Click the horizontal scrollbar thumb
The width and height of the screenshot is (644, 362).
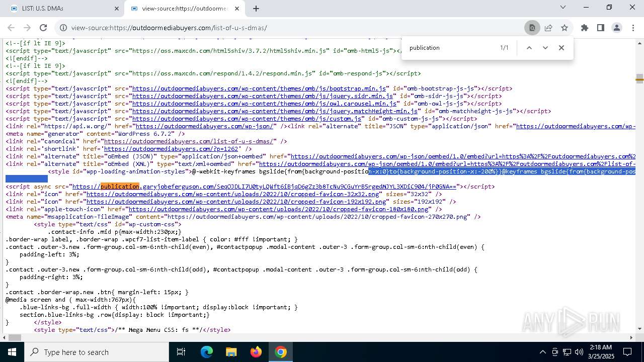[15, 337]
